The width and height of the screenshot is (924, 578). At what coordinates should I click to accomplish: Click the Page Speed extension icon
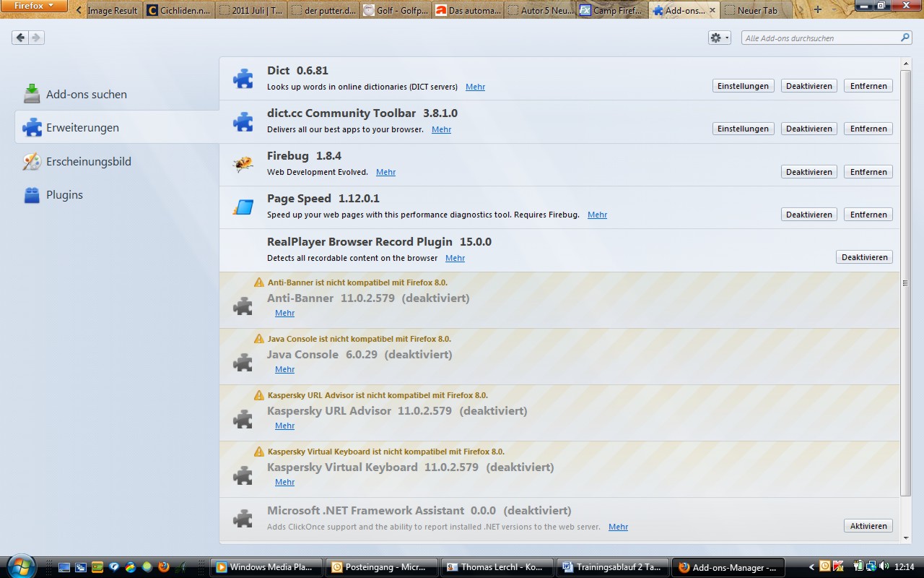(x=243, y=207)
